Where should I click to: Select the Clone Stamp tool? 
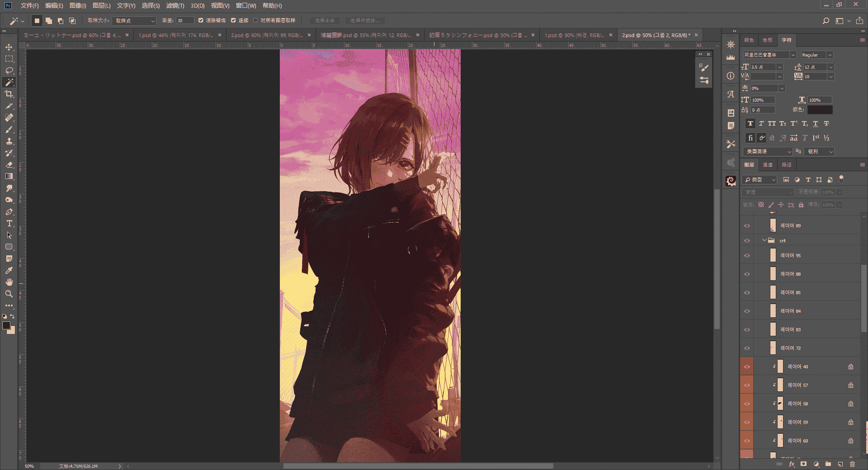click(9, 141)
